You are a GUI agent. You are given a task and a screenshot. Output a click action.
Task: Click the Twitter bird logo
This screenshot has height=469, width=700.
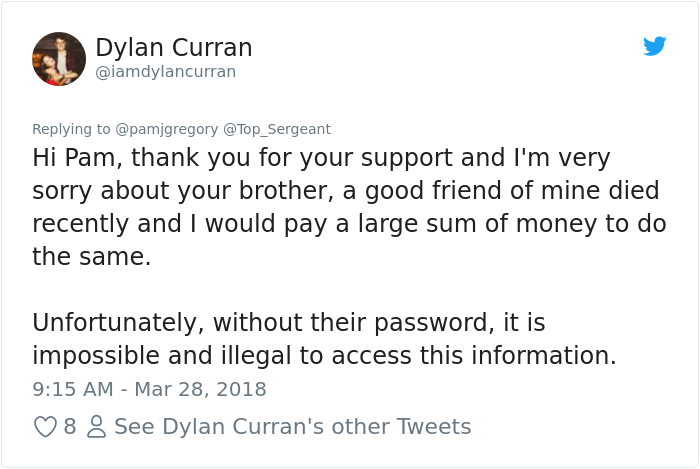(655, 46)
